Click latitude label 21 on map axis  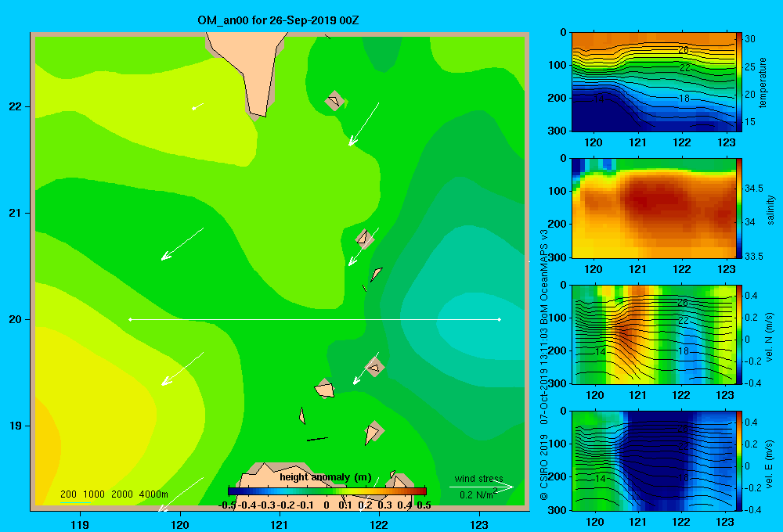click(16, 213)
